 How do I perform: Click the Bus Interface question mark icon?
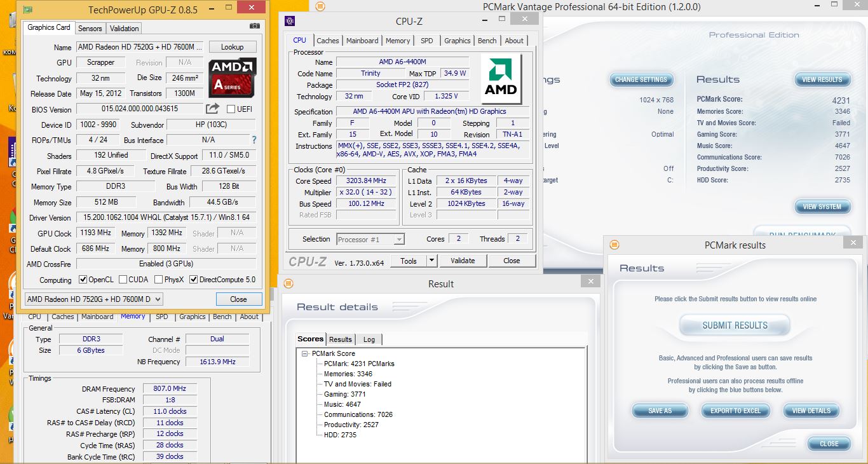pyautogui.click(x=254, y=140)
